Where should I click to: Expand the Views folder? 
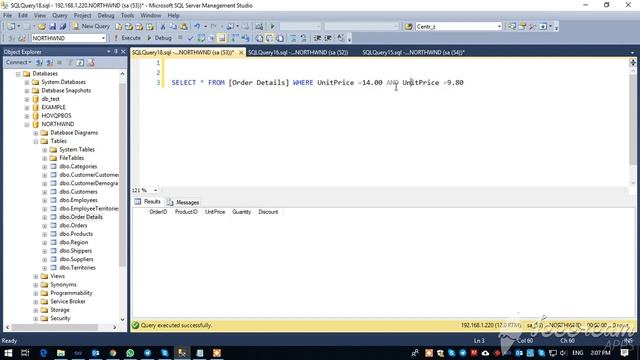click(36, 277)
